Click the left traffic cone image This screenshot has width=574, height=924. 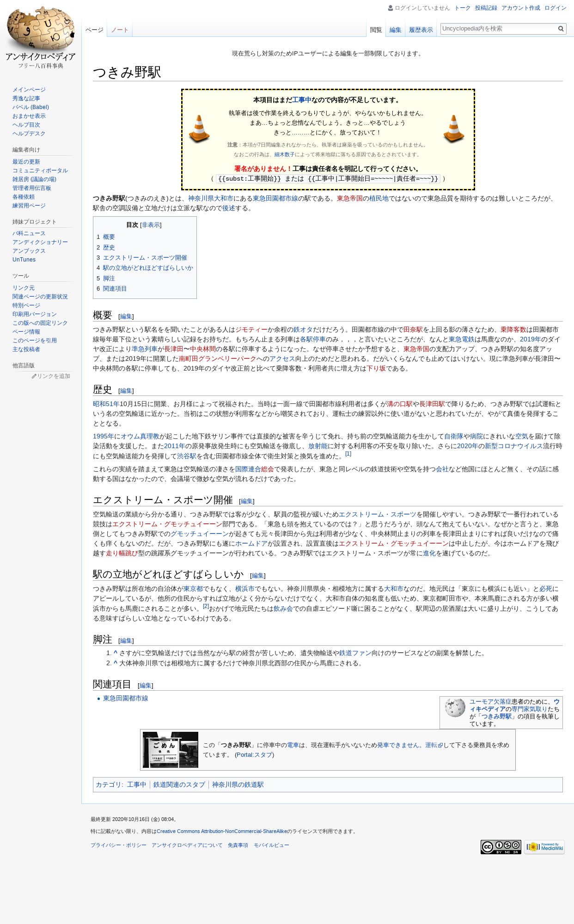tap(199, 129)
